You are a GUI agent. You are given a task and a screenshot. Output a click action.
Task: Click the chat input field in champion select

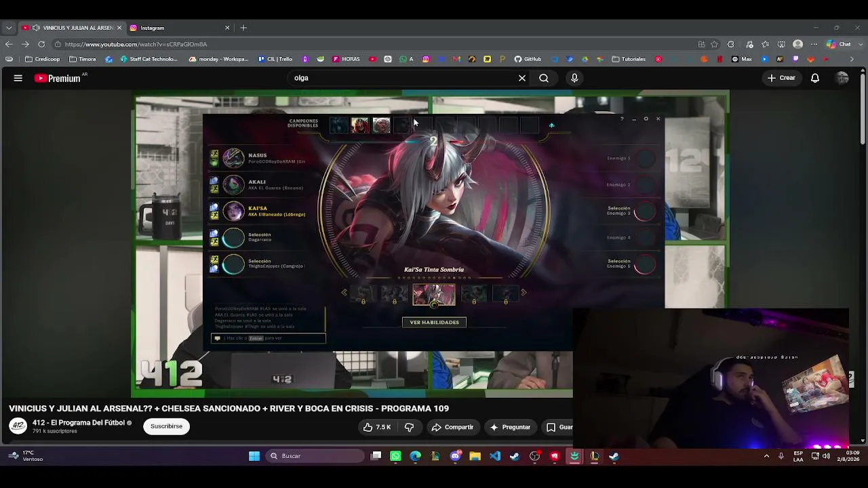point(269,338)
